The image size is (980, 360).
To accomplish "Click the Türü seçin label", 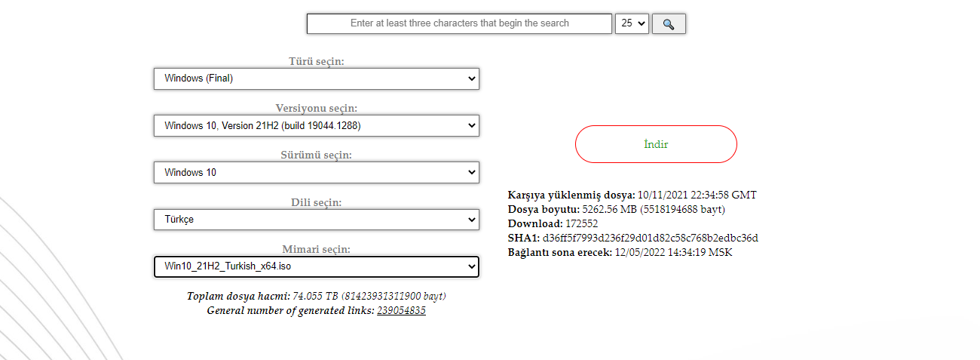I will click(x=317, y=61).
